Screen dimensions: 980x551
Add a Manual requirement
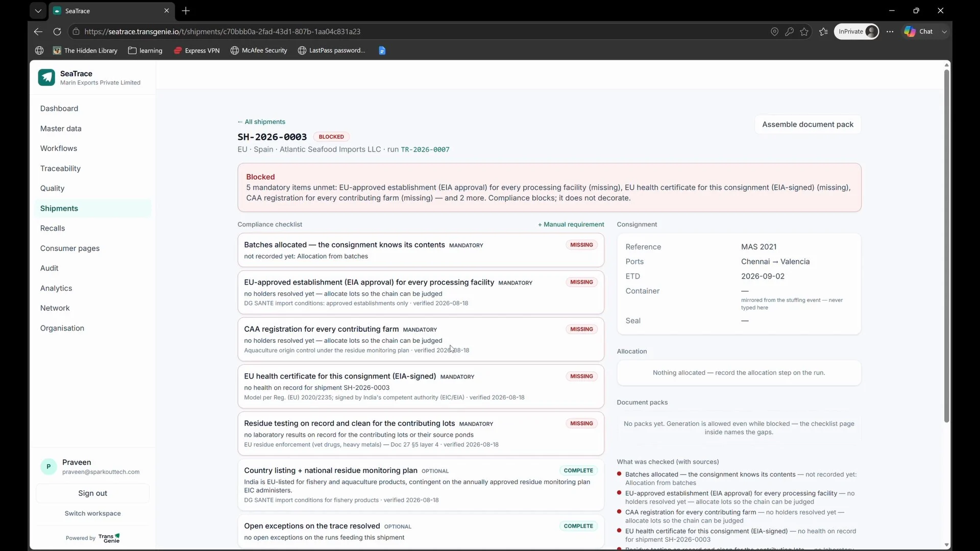[571, 224]
